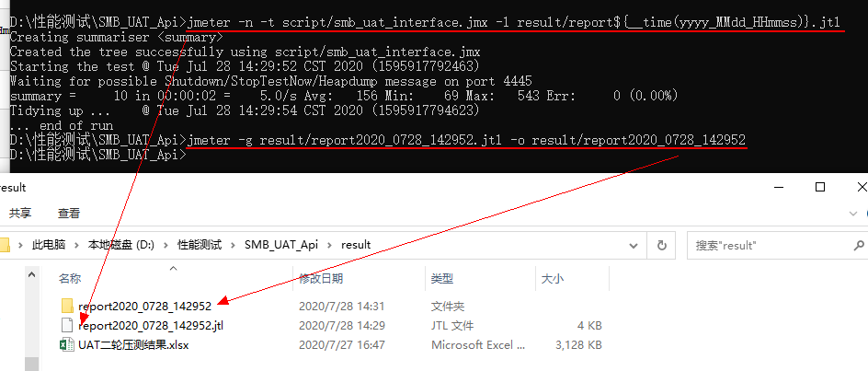The height and width of the screenshot is (371, 868).
Task: Click the navigation pane scroll up arrow
Action: [32, 273]
